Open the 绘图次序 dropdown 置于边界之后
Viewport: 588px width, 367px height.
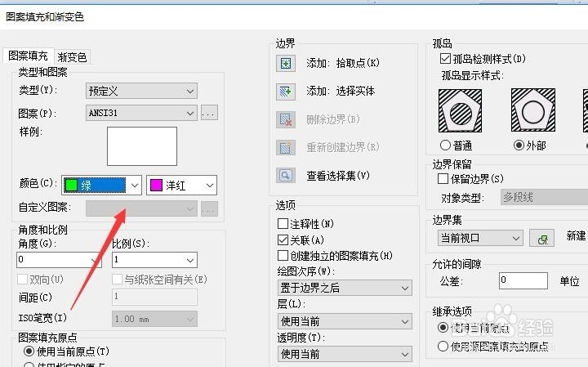click(x=345, y=288)
